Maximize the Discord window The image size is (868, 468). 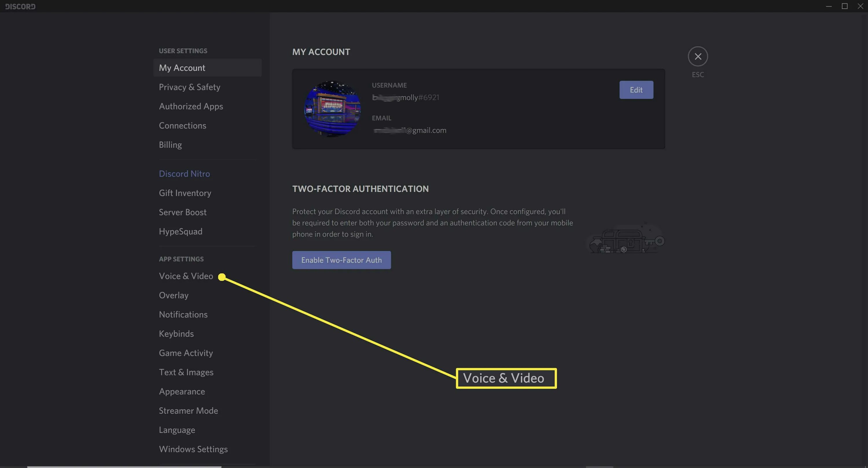pos(844,6)
